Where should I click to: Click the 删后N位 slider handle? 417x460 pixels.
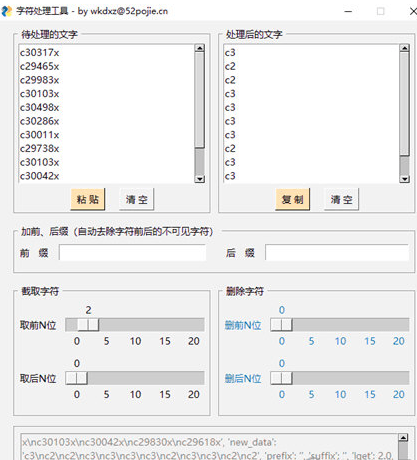pyautogui.click(x=281, y=378)
